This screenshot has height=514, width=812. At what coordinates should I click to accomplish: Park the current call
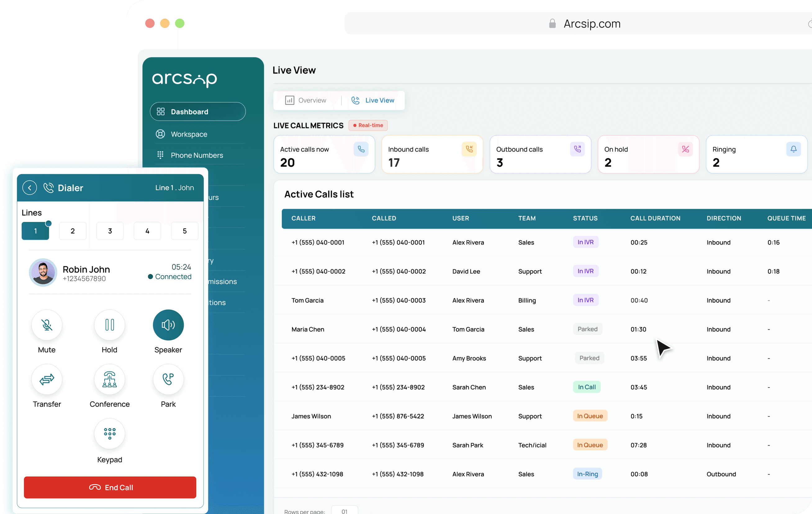168,379
